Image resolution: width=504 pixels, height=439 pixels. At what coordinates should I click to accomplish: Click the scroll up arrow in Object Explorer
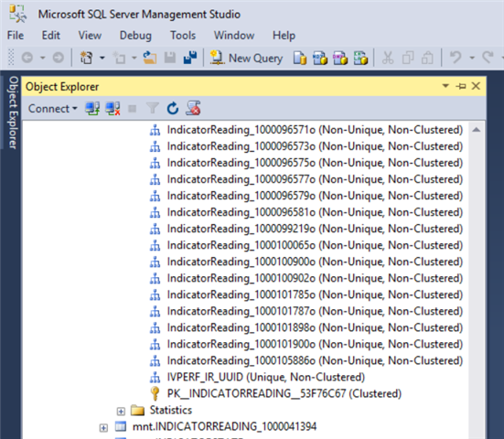point(477,130)
